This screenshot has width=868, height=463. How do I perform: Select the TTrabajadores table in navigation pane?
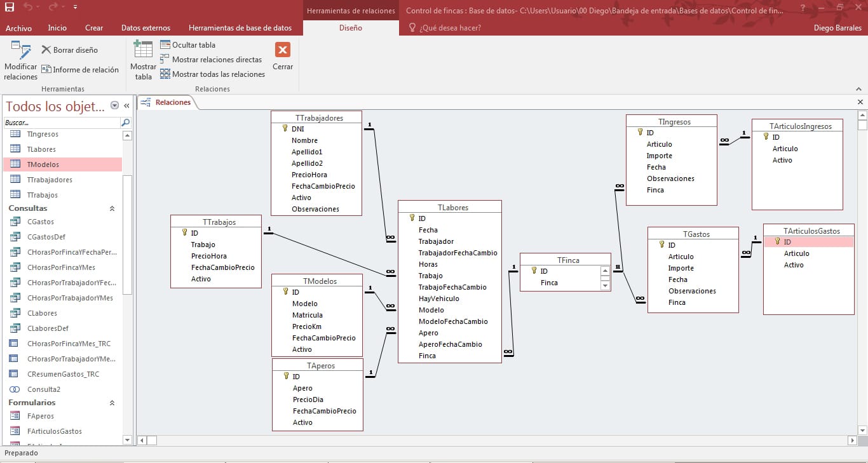[50, 180]
